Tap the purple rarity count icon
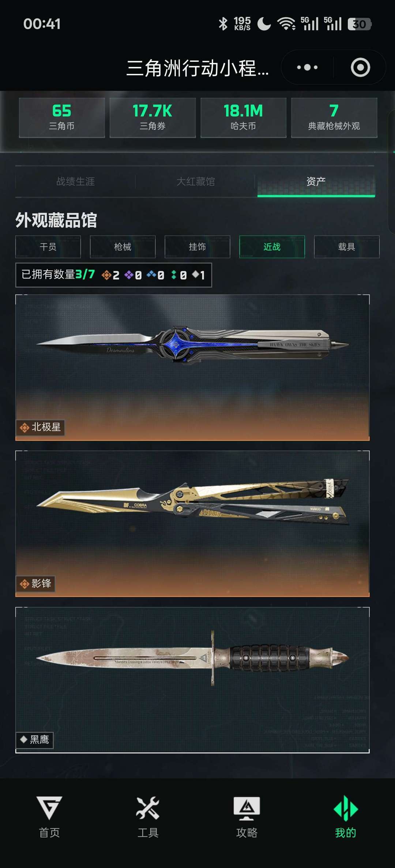Screen dimensions: 395x868 (x=129, y=275)
